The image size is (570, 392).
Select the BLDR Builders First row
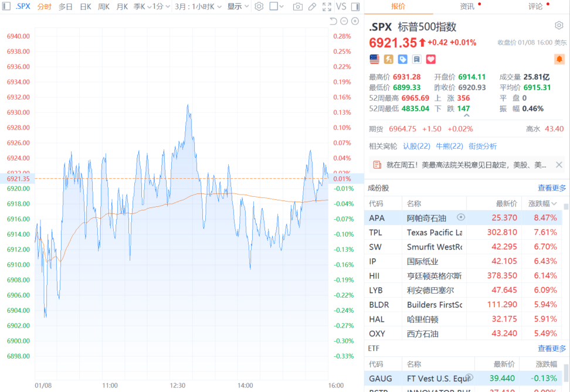pyautogui.click(x=463, y=305)
